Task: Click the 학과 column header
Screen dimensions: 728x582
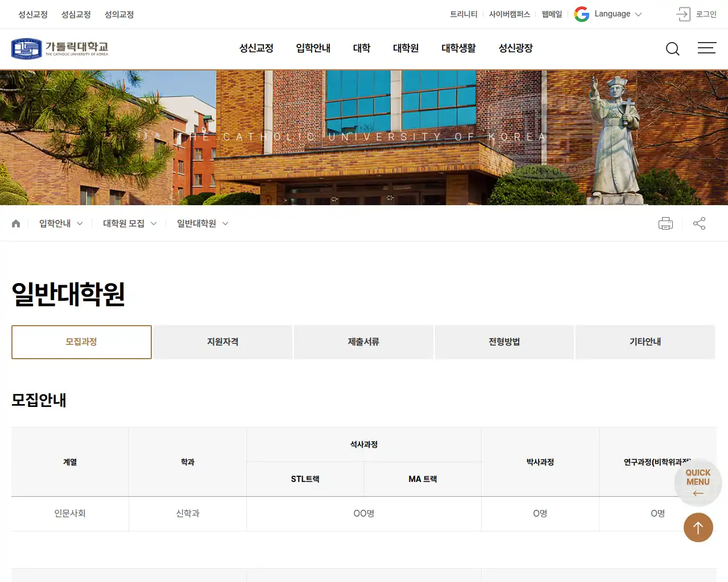Action: (188, 462)
